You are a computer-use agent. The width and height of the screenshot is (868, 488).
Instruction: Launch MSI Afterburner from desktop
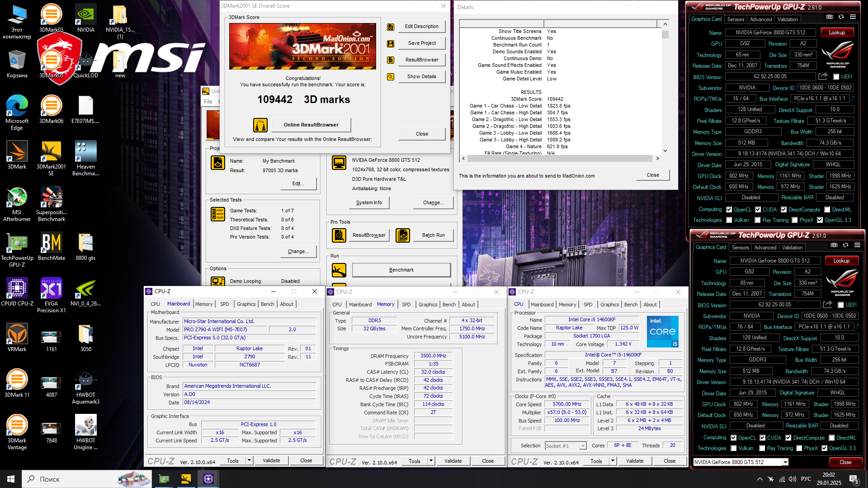tap(17, 204)
